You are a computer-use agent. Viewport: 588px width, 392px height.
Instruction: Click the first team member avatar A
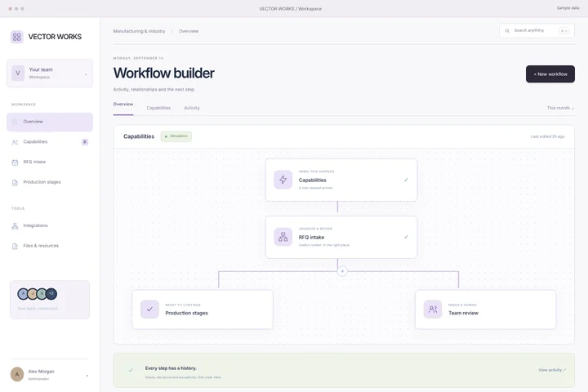(23, 294)
